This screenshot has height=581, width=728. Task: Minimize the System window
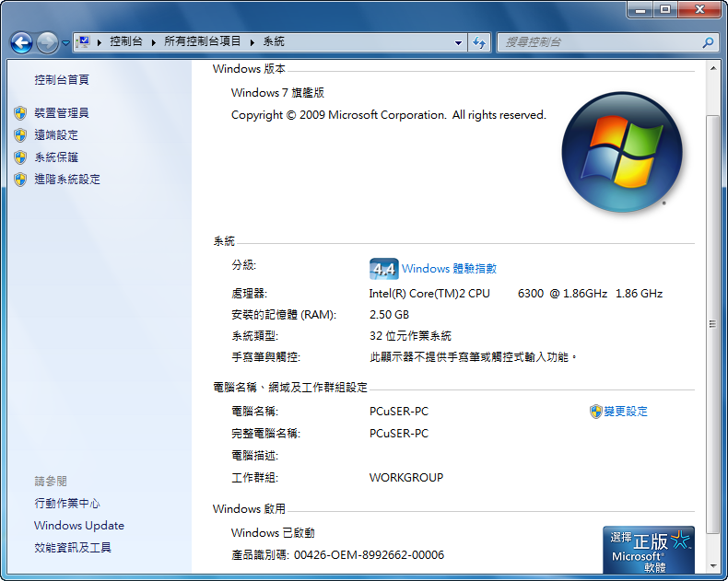point(640,9)
